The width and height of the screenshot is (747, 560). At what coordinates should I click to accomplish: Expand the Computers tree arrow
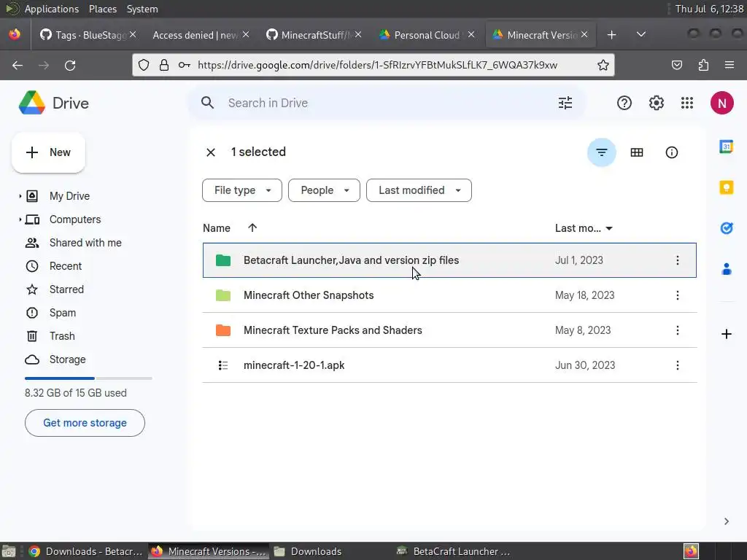coord(20,219)
